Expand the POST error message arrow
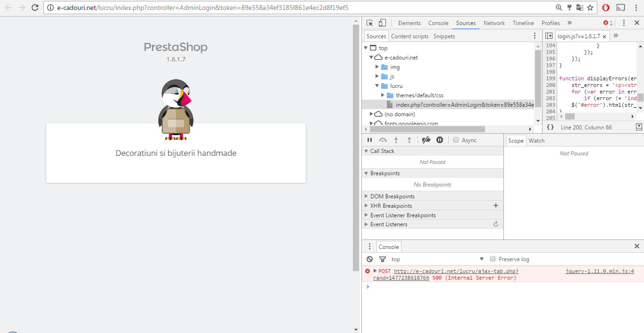The width and height of the screenshot is (644, 333). point(375,271)
